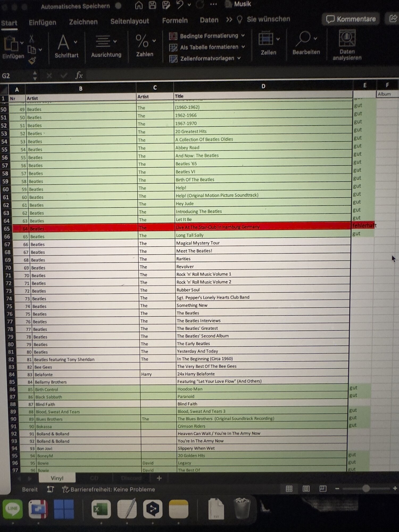The height and width of the screenshot is (532, 399).
Task: Click the cell 'Black Sabbath'
Action: [x=87, y=397]
